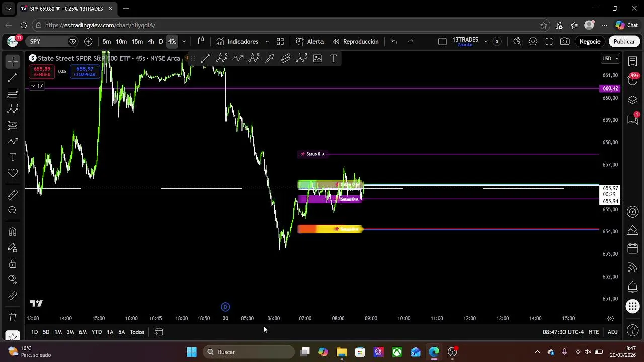Click the Publicar button

pyautogui.click(x=624, y=42)
